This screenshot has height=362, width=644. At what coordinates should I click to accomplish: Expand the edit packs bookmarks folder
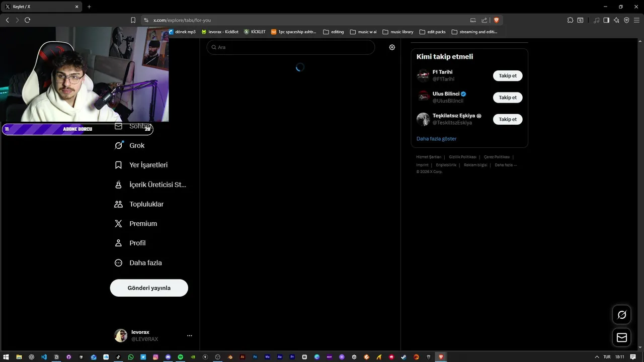point(433,32)
